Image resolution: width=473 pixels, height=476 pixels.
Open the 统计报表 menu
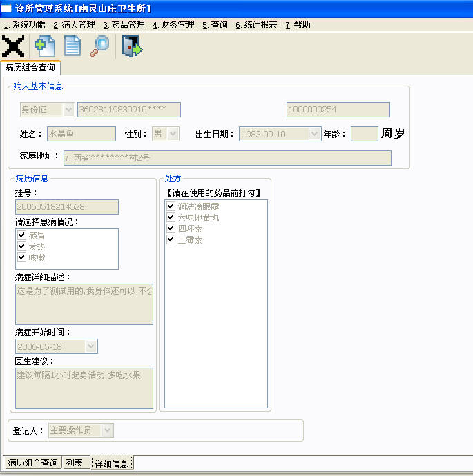tap(256, 25)
